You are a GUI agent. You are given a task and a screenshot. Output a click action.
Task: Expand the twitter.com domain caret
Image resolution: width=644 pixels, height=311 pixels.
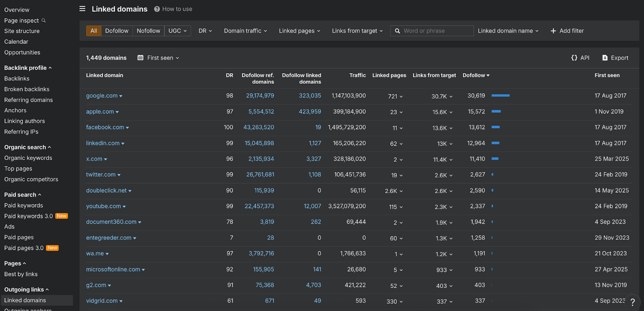[119, 175]
